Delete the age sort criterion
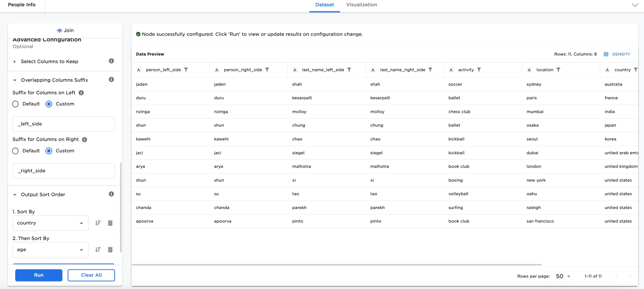644x289 pixels. click(110, 249)
